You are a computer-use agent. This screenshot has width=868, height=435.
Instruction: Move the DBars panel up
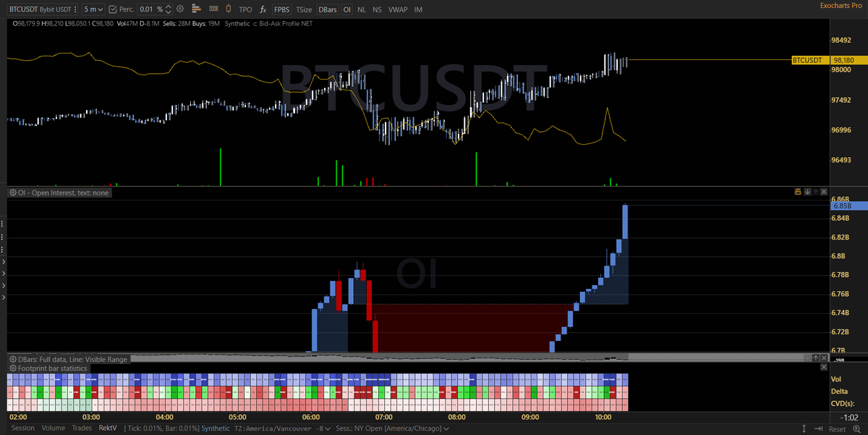(815, 358)
